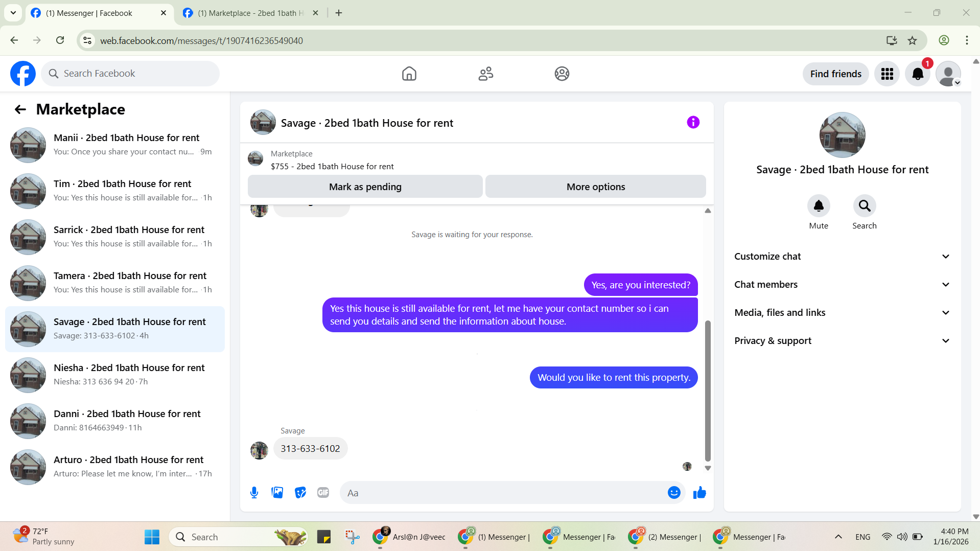Click the browser address bar URL
The height and width of the screenshot is (551, 980).
pos(201,40)
